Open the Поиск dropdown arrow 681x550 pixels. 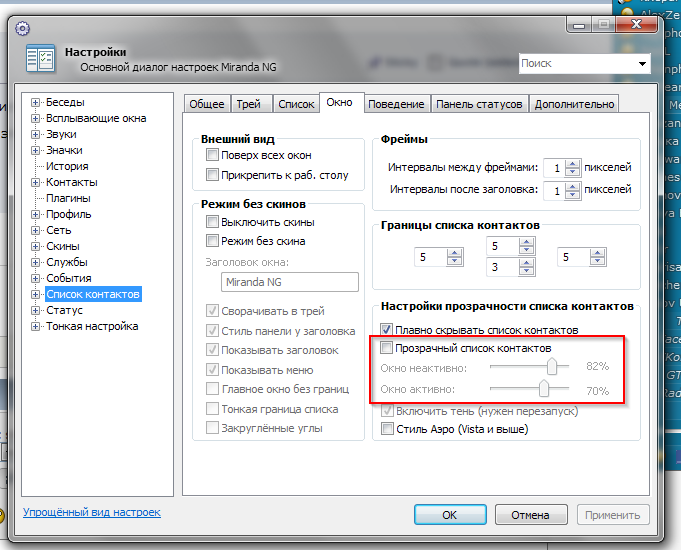642,63
